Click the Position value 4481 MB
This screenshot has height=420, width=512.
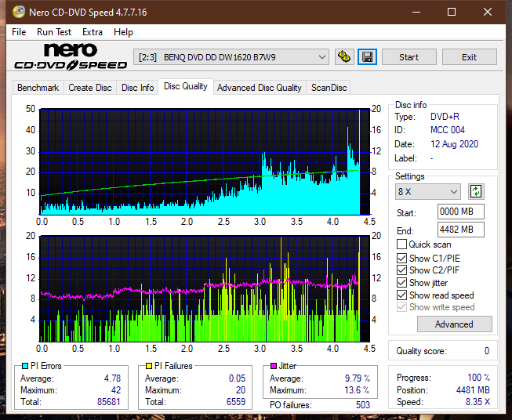pos(473,390)
